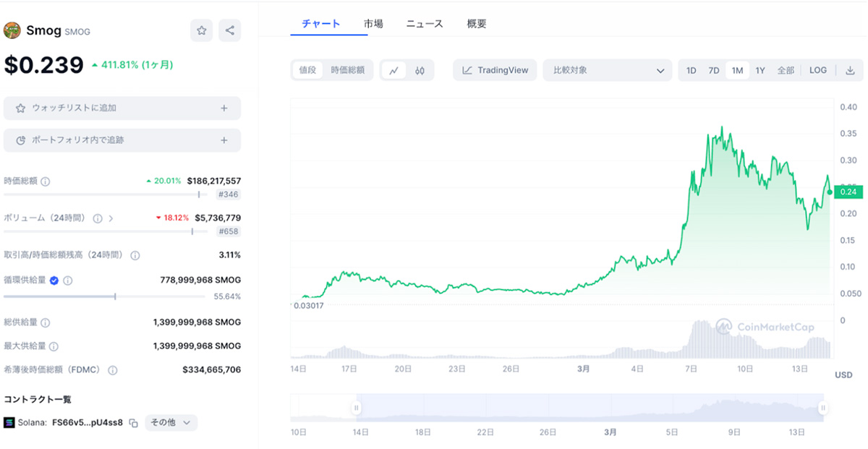Select 時価総額 market cap toggle
868x449 pixels.
click(x=348, y=70)
